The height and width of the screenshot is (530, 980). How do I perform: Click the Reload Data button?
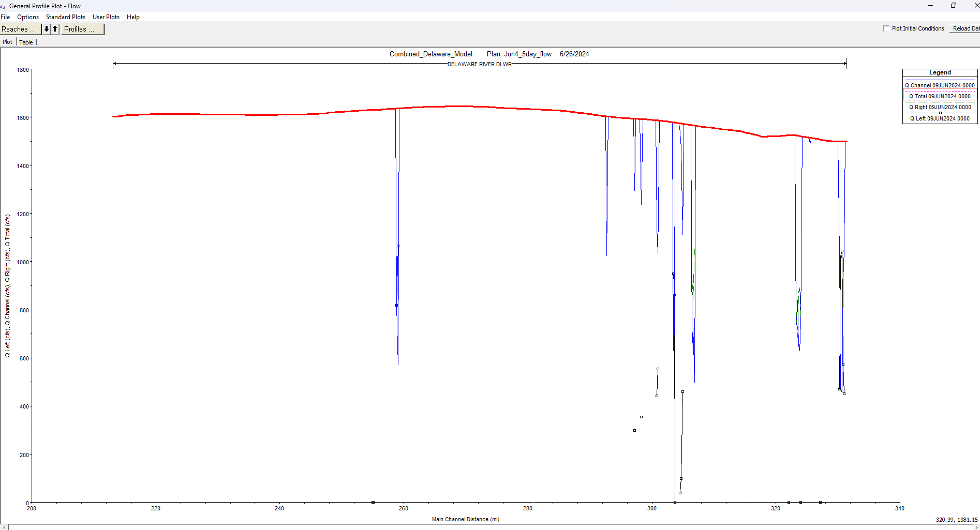point(966,28)
